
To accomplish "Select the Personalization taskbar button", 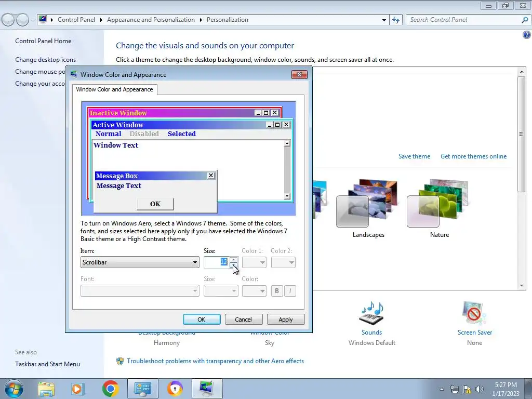I will click(x=207, y=389).
